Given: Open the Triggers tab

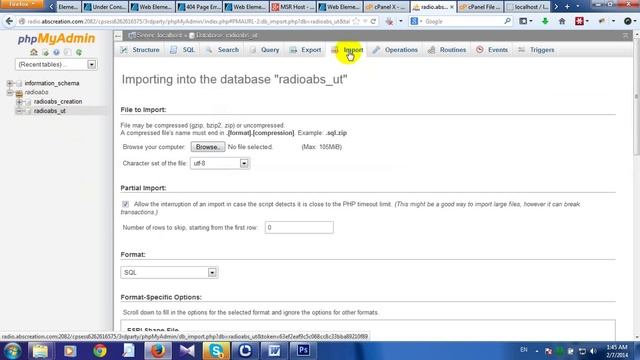Looking at the screenshot, I should [x=536, y=50].
